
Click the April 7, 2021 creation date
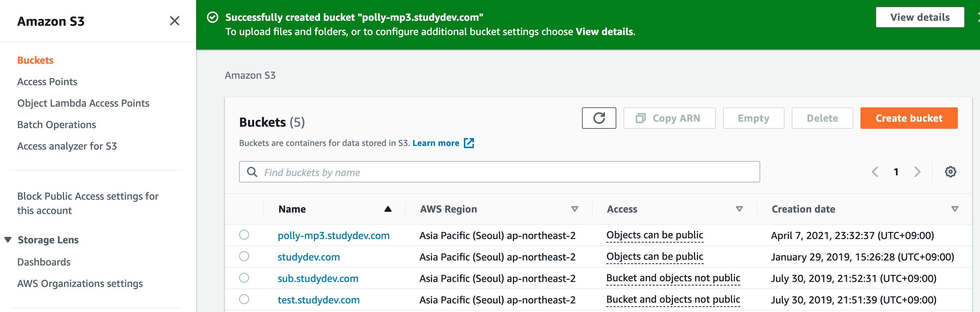852,235
